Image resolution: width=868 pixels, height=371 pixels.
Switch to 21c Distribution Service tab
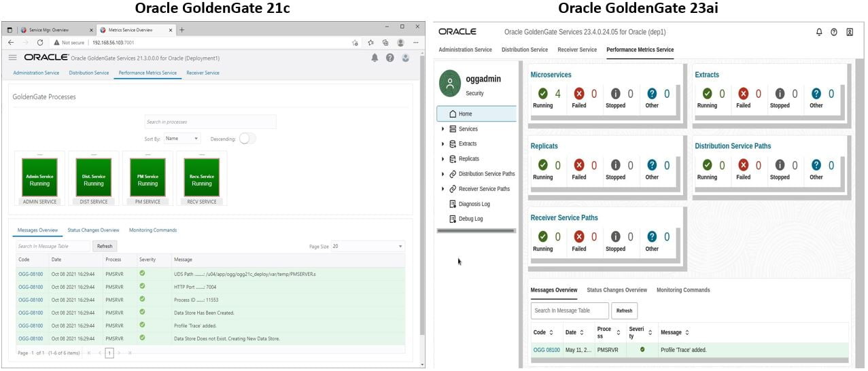click(89, 73)
